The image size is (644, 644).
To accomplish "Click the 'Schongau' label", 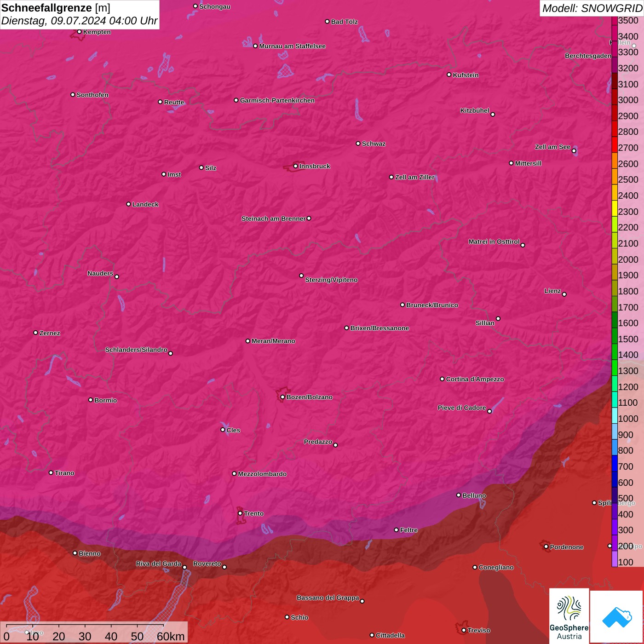I will coord(214,6).
